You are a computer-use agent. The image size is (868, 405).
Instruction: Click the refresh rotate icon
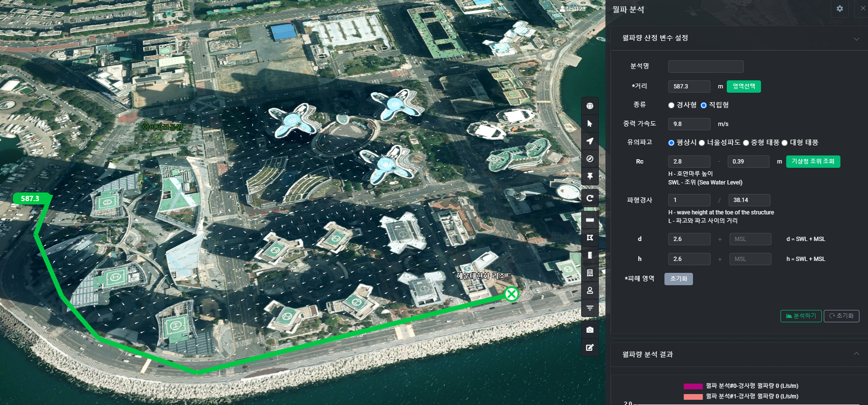point(590,198)
